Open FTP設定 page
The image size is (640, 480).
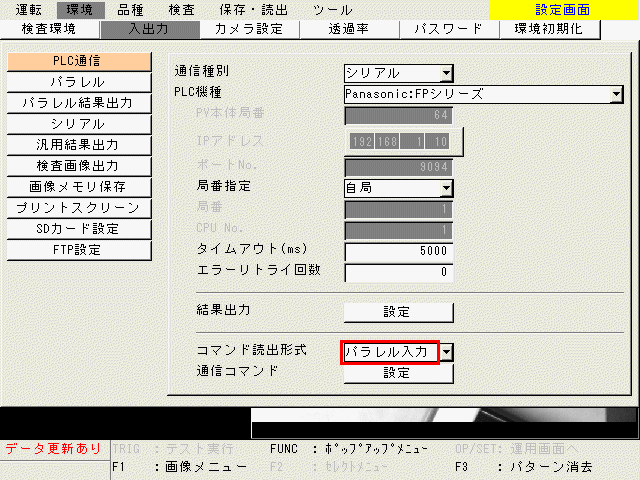78,249
